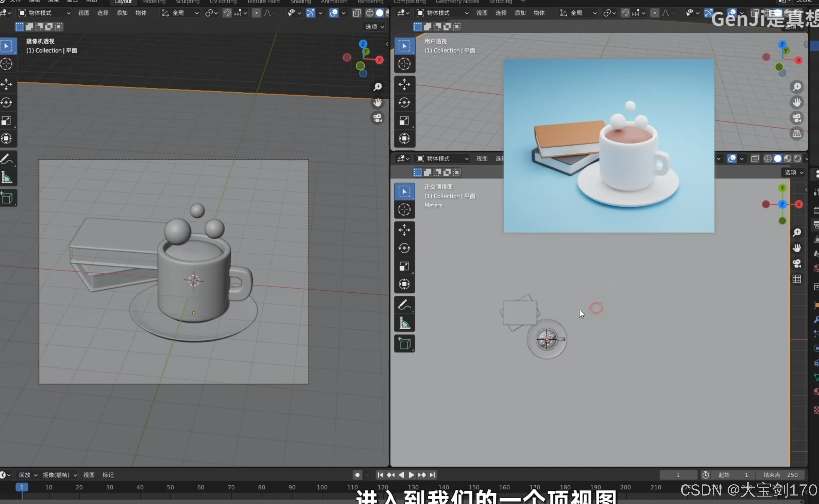Screen dimensions: 819x504
Task: Toggle overlays display in left viewport header
Action: pyautogui.click(x=334, y=13)
